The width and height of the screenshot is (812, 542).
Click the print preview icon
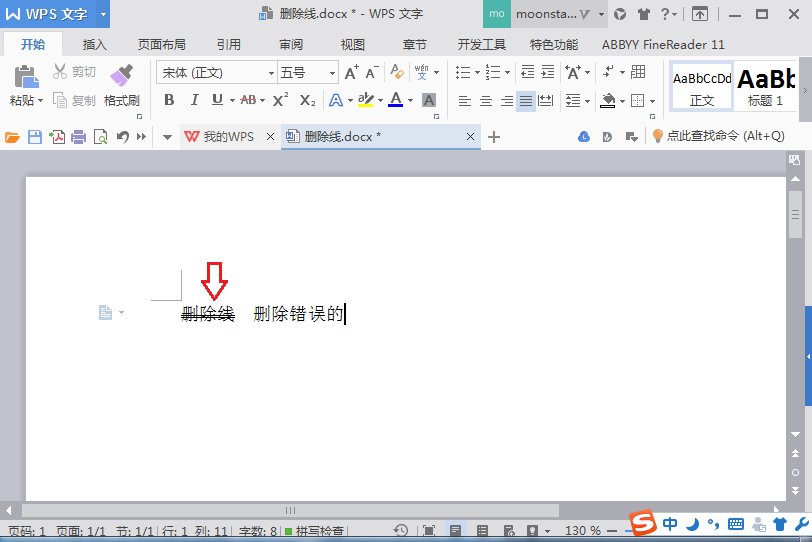pyautogui.click(x=100, y=137)
